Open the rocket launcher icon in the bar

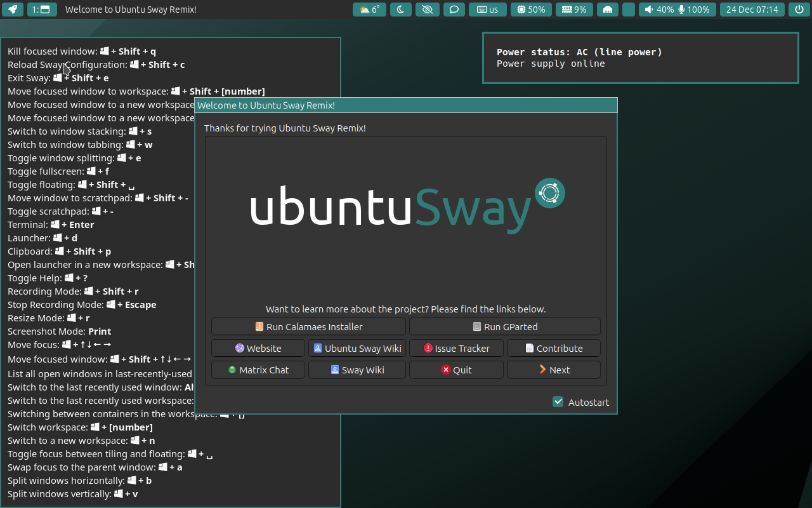click(13, 10)
